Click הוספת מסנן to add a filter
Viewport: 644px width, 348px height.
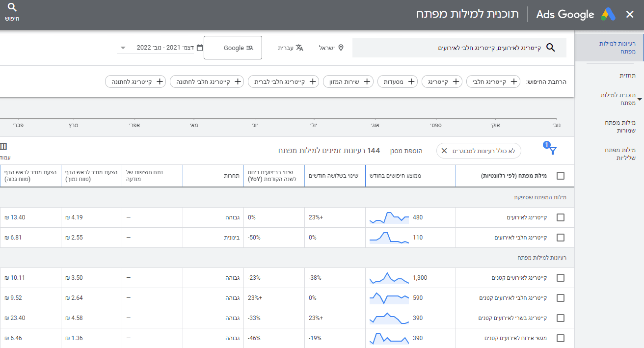[406, 151]
